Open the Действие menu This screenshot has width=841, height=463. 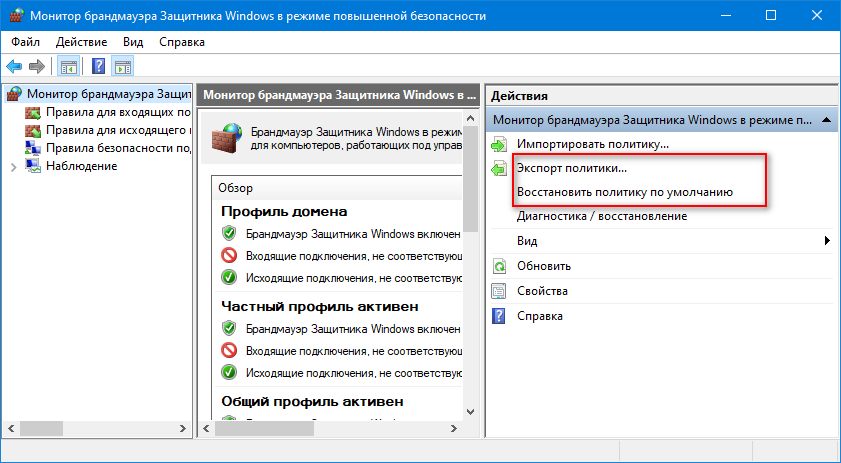82,42
